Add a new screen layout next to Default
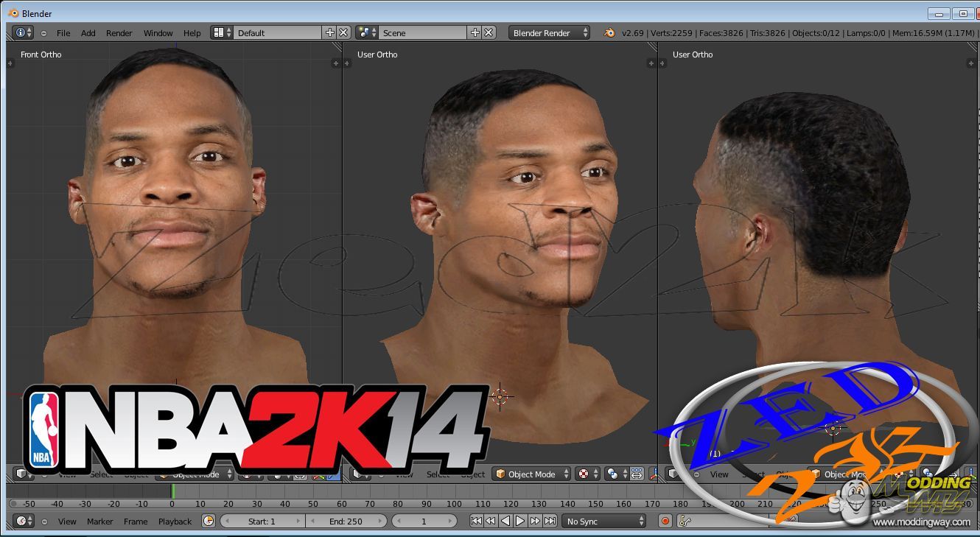The height and width of the screenshot is (537, 980). [330, 33]
